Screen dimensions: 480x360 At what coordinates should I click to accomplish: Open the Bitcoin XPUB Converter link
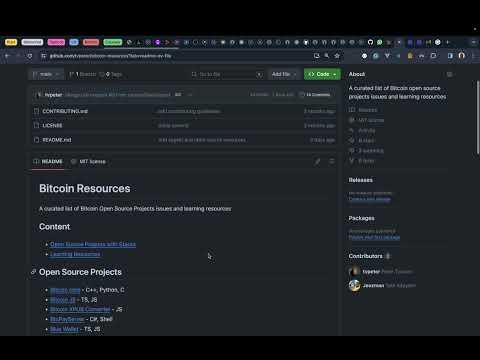click(80, 309)
